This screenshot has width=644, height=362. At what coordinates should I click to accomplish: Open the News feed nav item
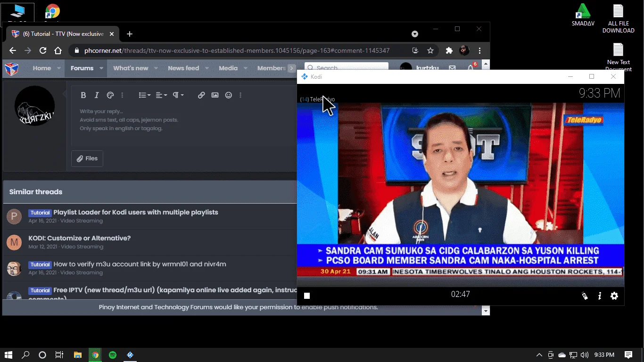click(183, 68)
